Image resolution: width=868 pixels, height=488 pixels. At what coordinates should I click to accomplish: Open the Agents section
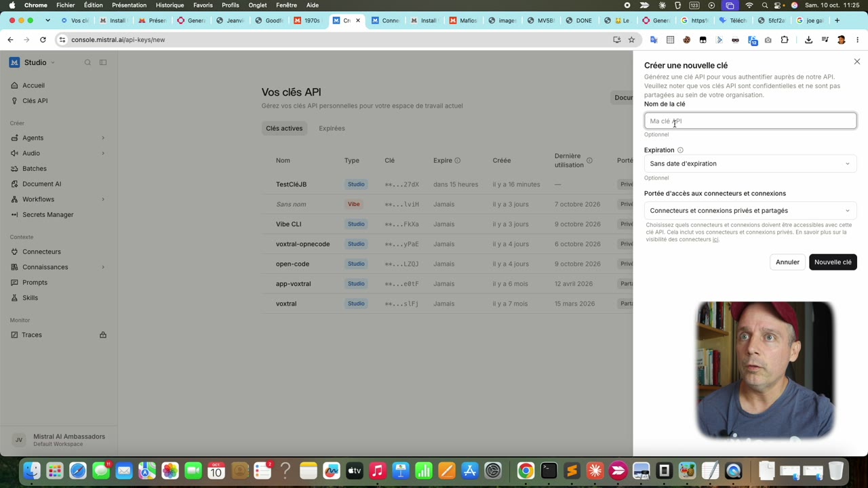[33, 138]
